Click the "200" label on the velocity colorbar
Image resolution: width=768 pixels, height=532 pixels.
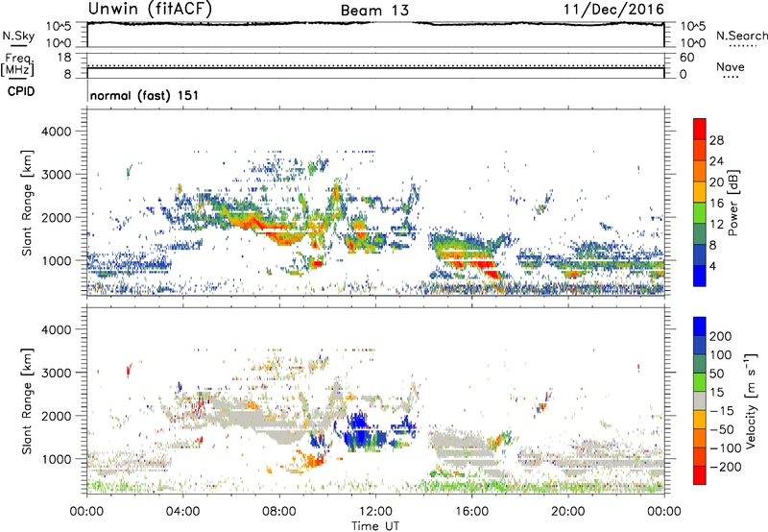pos(721,336)
